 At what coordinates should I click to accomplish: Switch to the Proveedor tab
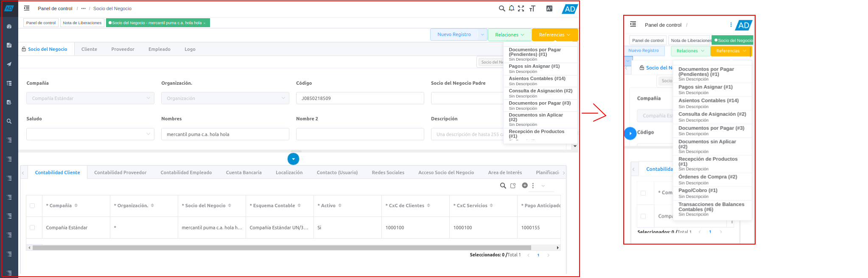point(123,49)
